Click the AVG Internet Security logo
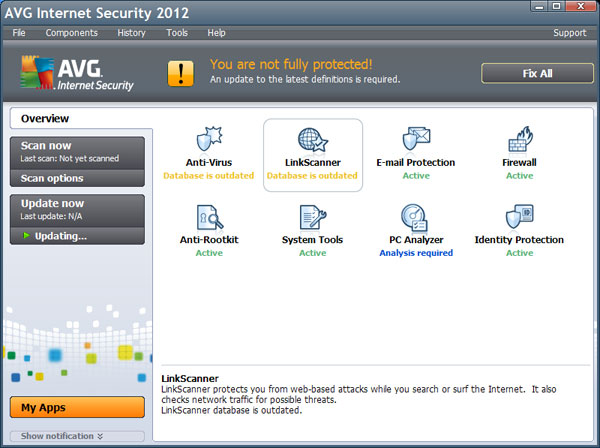This screenshot has width=600, height=448. tap(77, 73)
